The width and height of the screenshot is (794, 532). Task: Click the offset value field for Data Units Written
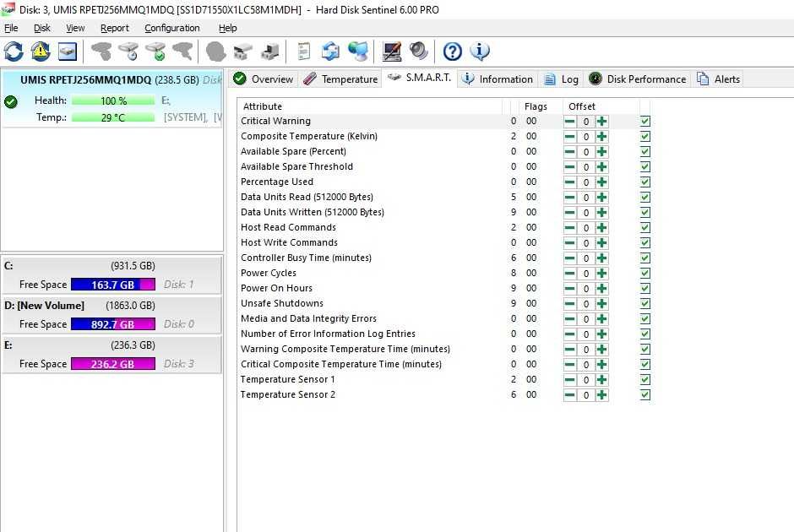(586, 213)
